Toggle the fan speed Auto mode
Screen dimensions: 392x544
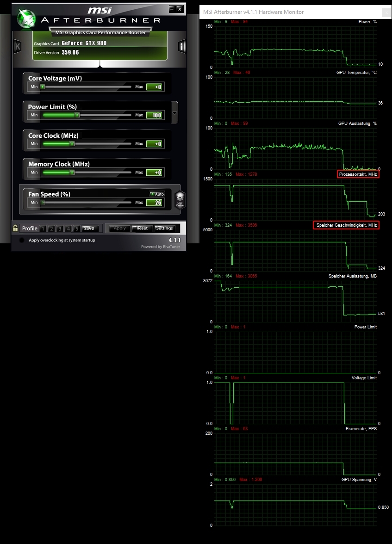157,194
